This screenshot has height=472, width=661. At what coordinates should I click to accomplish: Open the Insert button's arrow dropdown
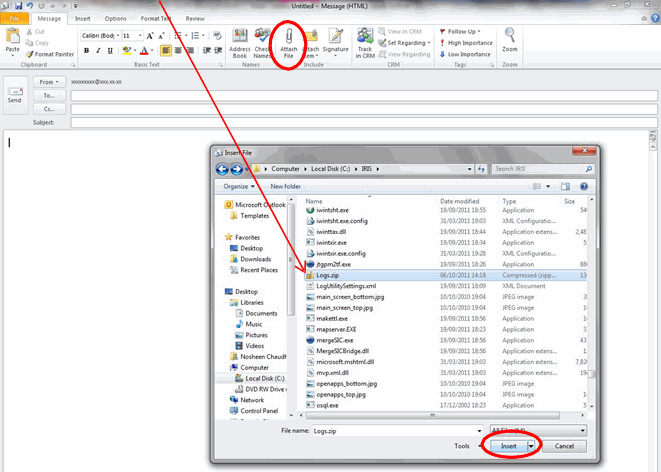(532, 446)
